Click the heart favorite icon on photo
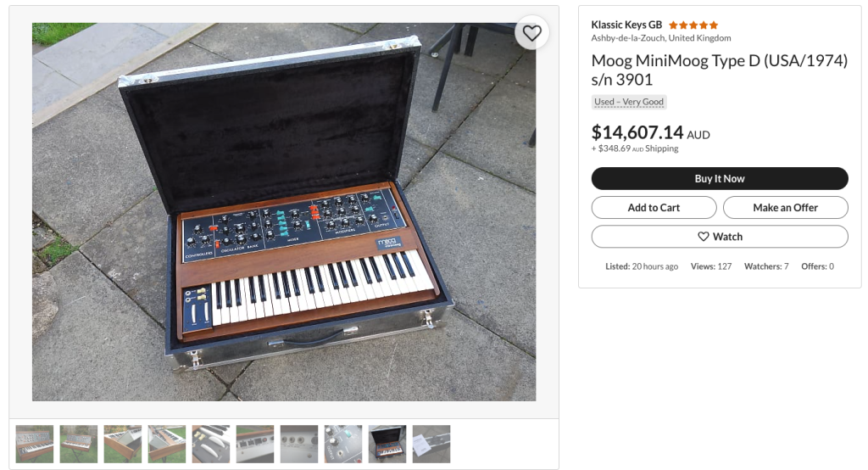 (531, 33)
